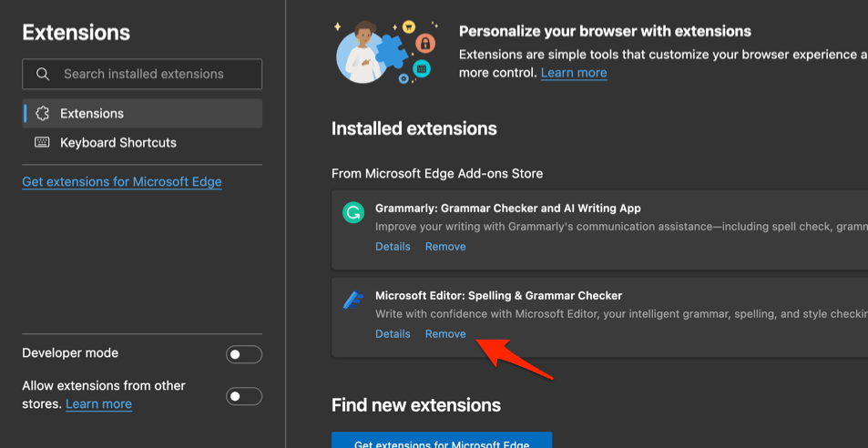
Task: Click the Keyboard Shortcuts keyboard icon
Action: click(42, 143)
